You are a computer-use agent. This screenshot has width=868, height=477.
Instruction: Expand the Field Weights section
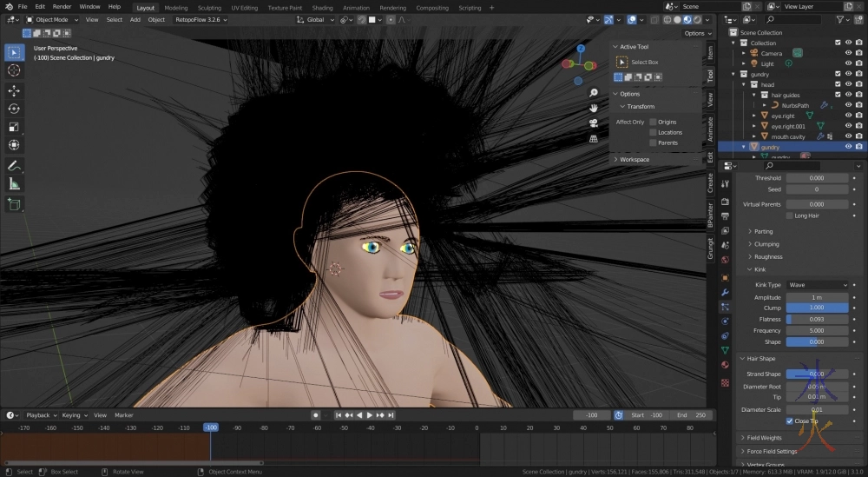point(764,438)
